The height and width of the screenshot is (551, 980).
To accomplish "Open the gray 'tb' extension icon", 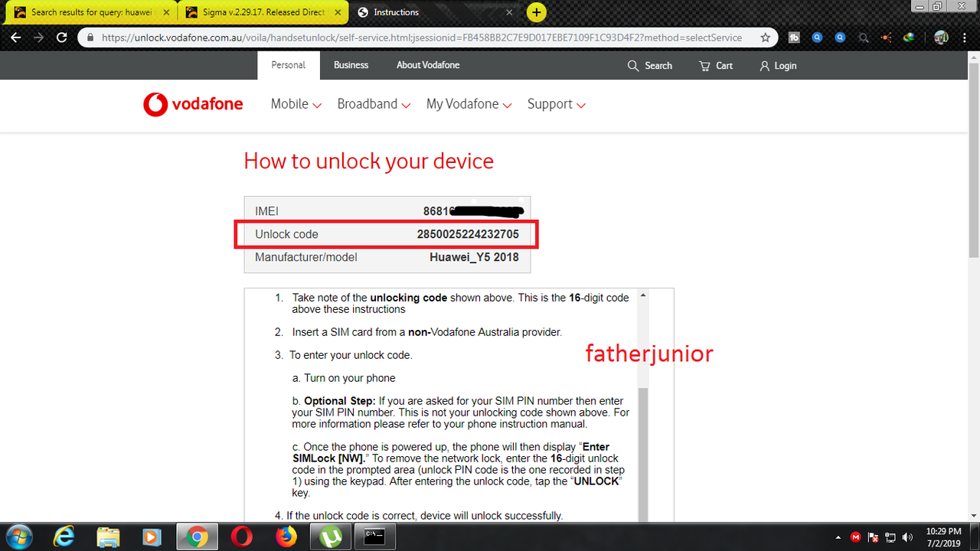I will 794,37.
